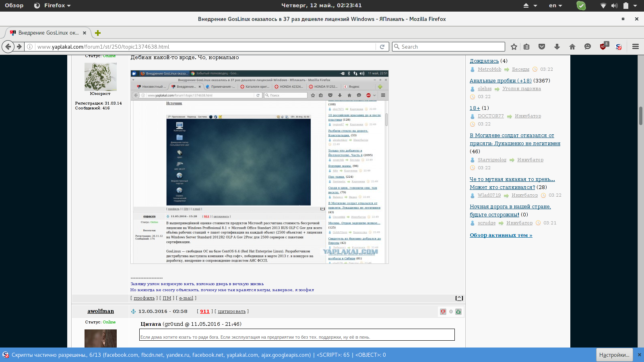Open NoScript Настройки options button
This screenshot has height=362, width=644.
tap(614, 355)
